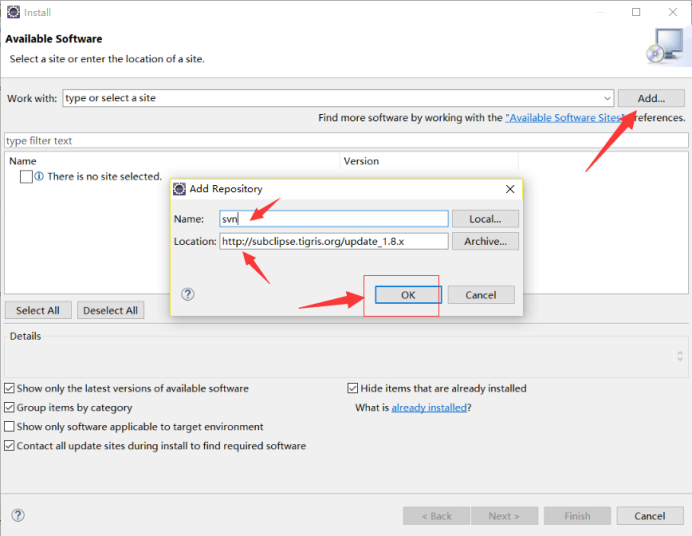Open the Work with site dropdown arrow
Image resolution: width=692 pixels, height=536 pixels.
607,98
